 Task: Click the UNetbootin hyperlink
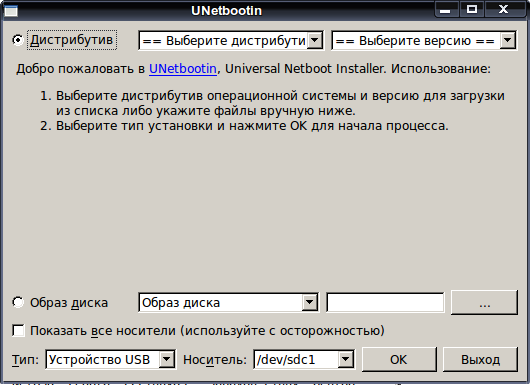183,69
